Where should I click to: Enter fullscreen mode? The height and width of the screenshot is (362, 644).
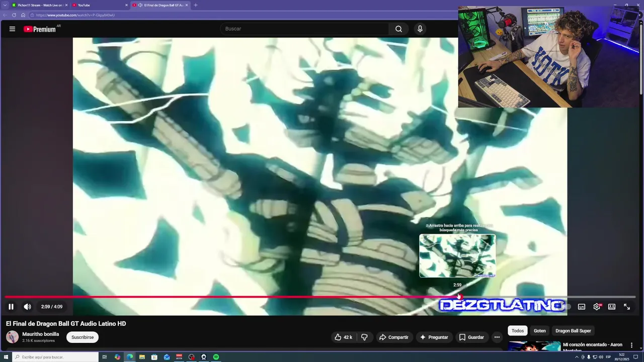point(627,307)
